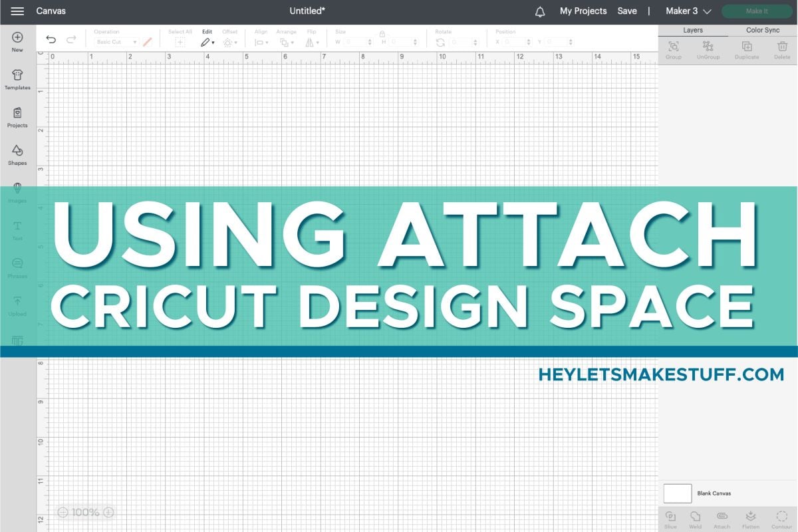The height and width of the screenshot is (532, 798).
Task: Open the Offset dropdown
Action: pos(229,42)
